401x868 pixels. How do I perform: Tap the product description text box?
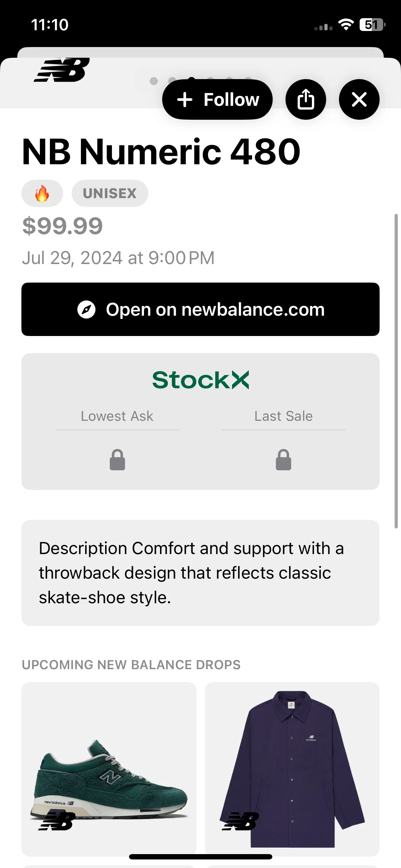(200, 573)
